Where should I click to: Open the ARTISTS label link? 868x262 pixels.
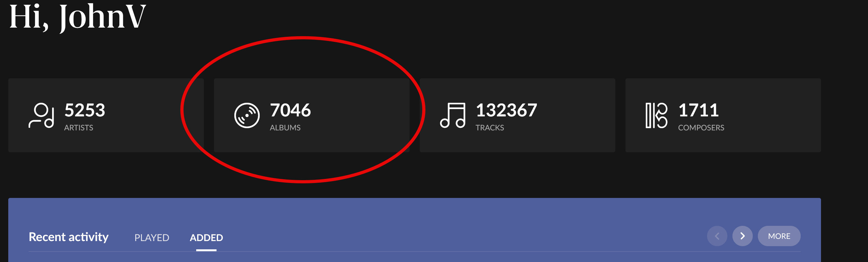point(78,128)
